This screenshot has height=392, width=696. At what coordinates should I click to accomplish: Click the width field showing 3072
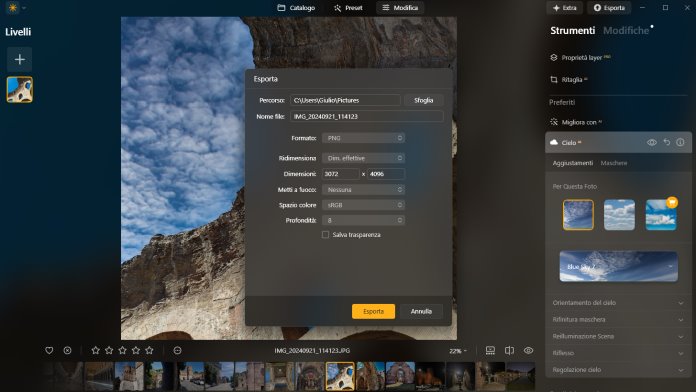click(340, 174)
